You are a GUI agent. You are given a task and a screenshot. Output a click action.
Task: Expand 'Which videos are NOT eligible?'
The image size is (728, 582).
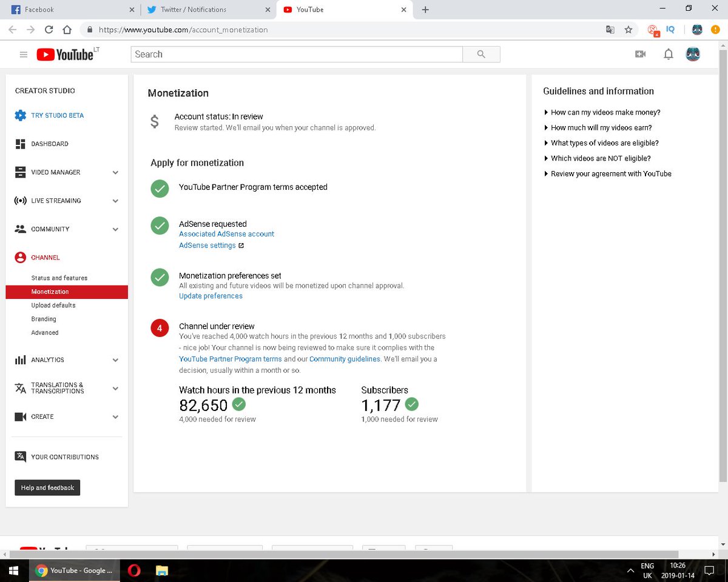coord(597,158)
